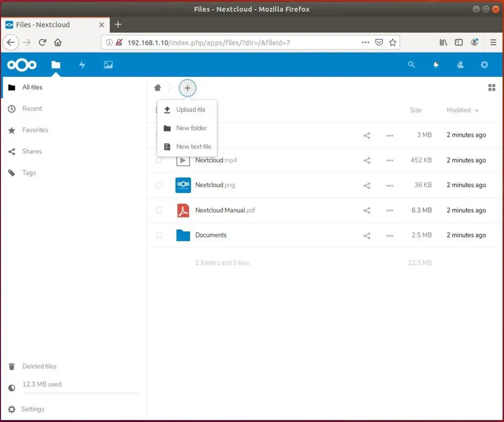The width and height of the screenshot is (504, 422).
Task: Open the Firefox library icon
Action: pyautogui.click(x=443, y=42)
